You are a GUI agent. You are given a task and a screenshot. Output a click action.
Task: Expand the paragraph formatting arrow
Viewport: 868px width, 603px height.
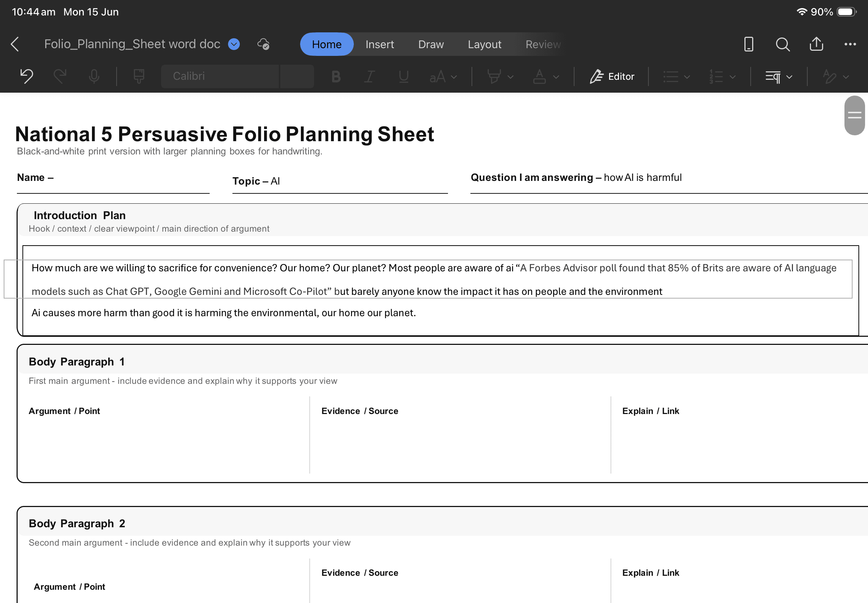(789, 77)
